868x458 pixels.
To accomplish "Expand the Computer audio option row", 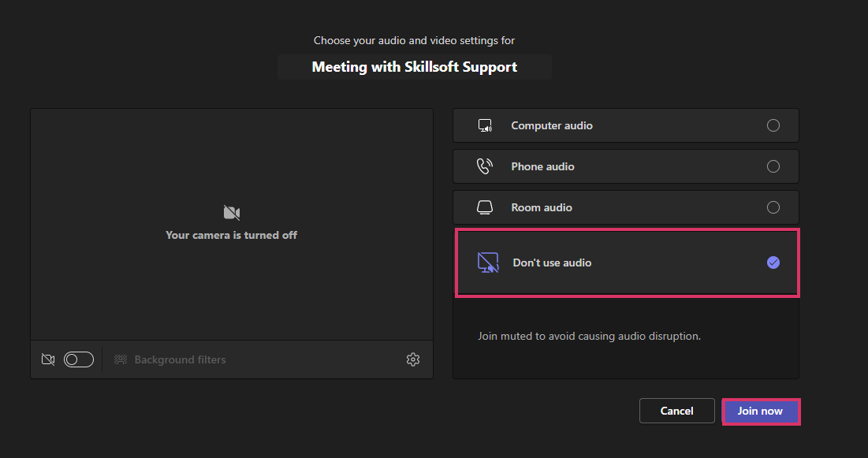I will (x=625, y=125).
